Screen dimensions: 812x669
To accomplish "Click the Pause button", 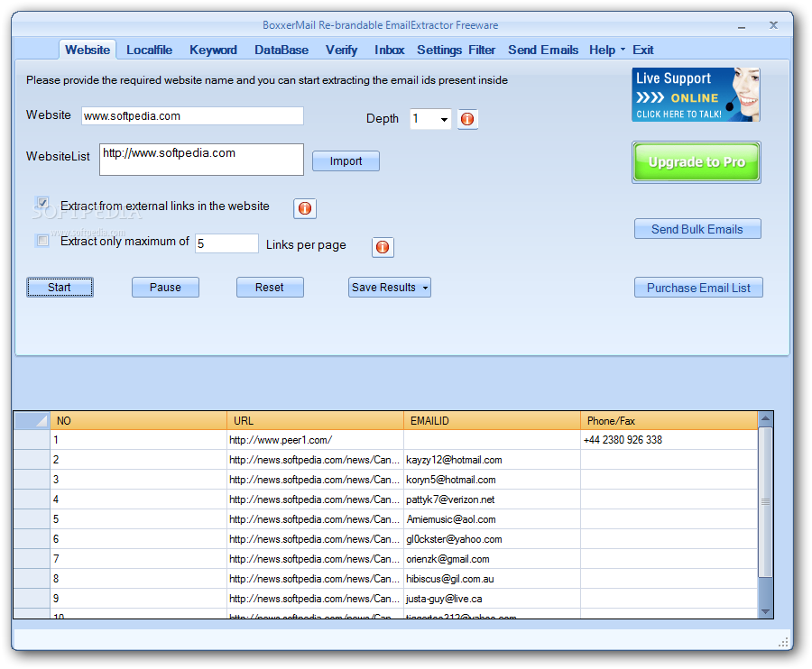I will (x=165, y=288).
